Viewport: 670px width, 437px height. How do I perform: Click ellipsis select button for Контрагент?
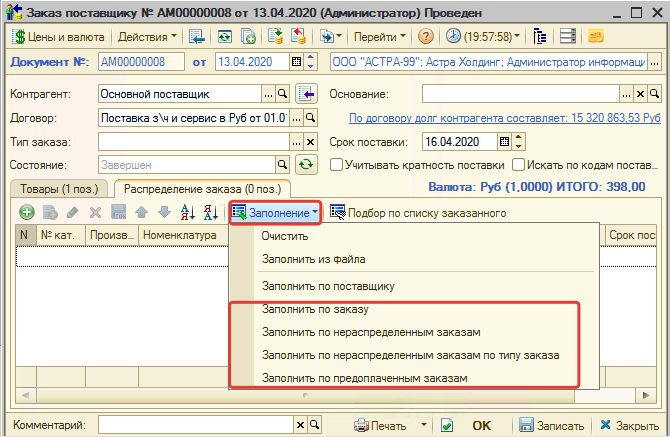pos(268,94)
